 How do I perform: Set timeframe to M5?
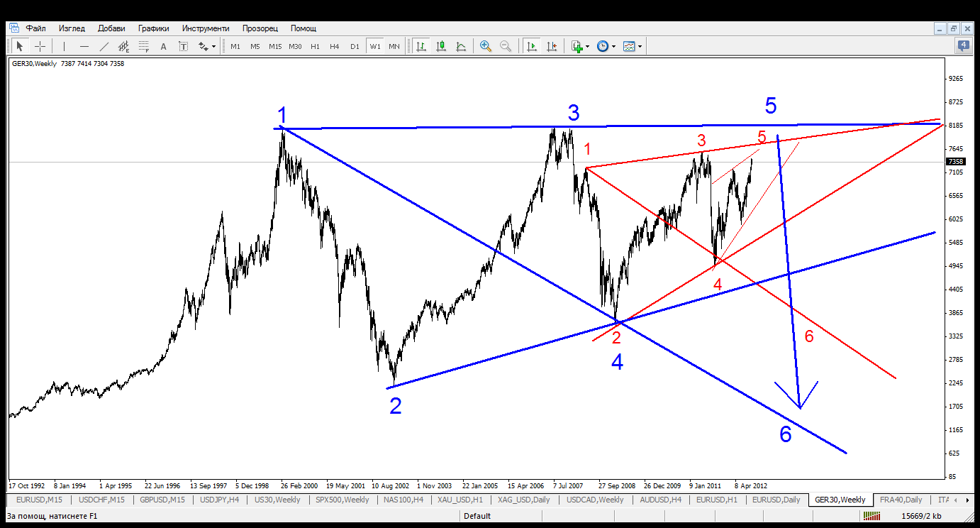(x=255, y=46)
